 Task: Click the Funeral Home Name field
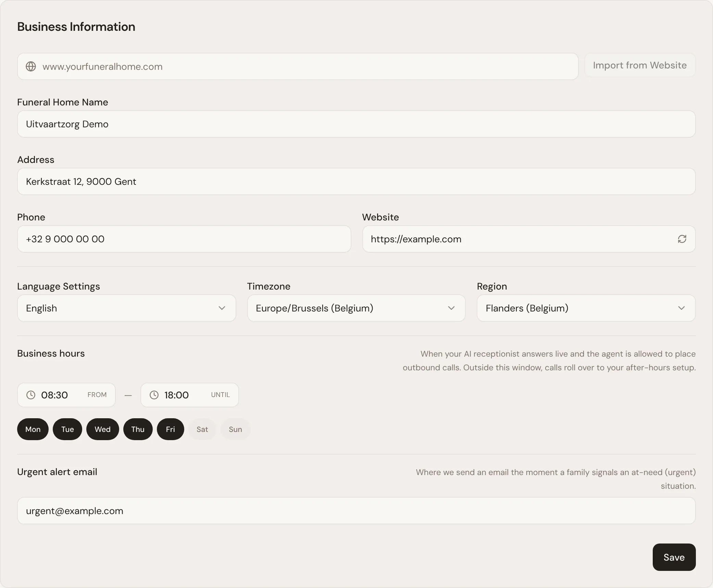pos(356,124)
